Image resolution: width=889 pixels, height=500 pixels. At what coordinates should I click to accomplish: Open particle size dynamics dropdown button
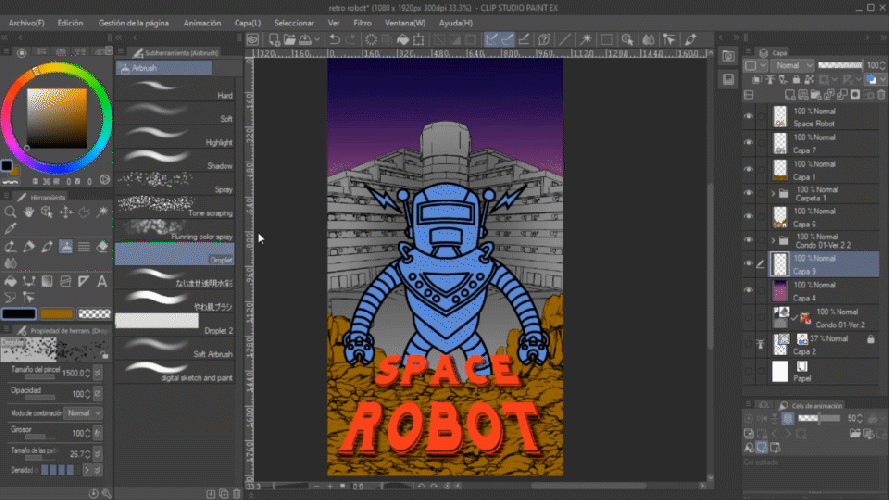98,454
